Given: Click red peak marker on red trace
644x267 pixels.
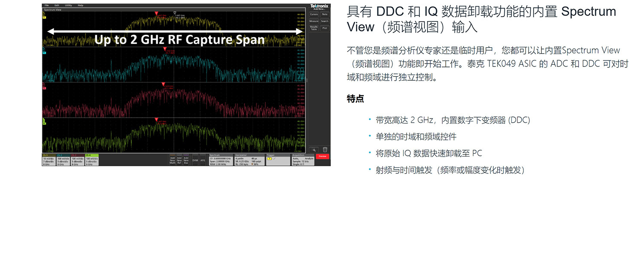Looking at the screenshot, I should pyautogui.click(x=164, y=84).
